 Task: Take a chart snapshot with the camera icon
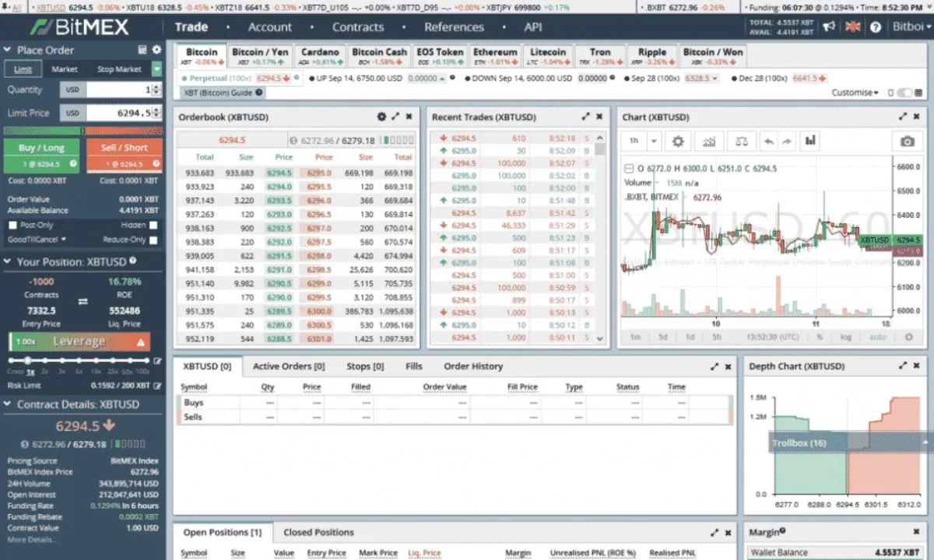click(x=908, y=141)
